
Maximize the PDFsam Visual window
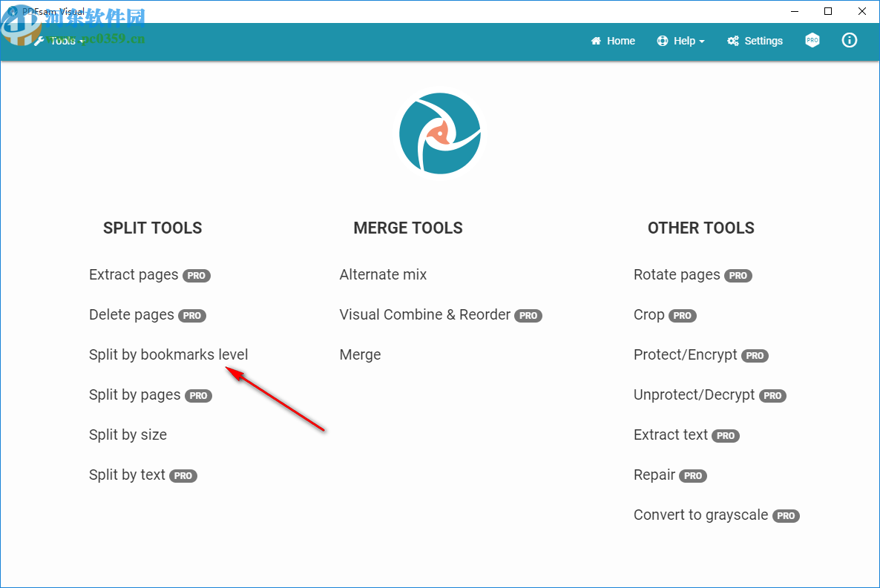(x=828, y=11)
